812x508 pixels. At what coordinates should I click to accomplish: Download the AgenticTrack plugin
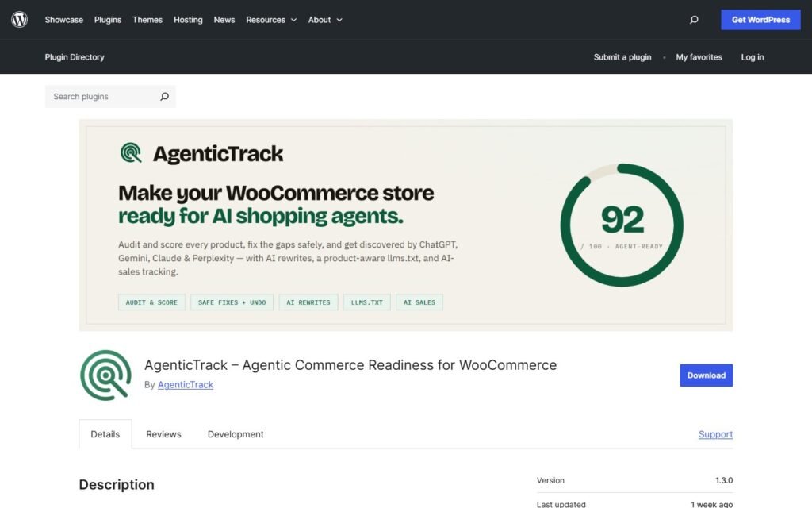click(x=707, y=375)
